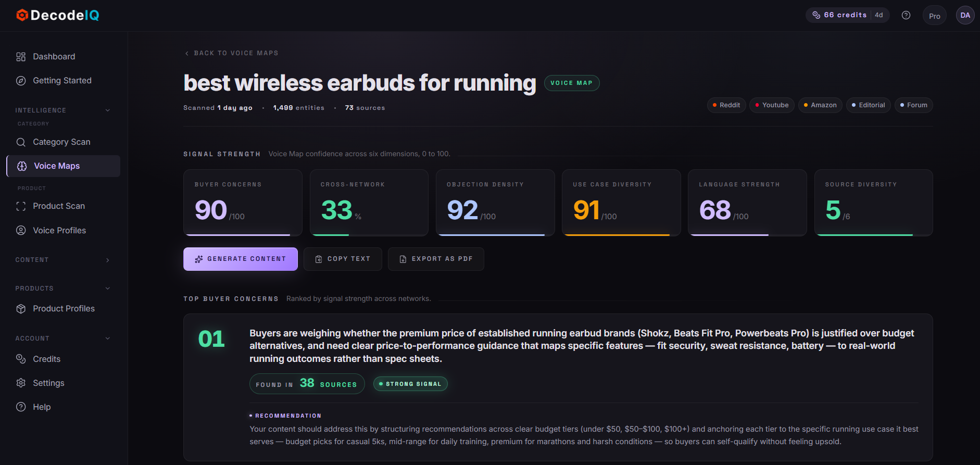The height and width of the screenshot is (465, 980).
Task: Toggle the Forum source chip
Action: click(914, 105)
